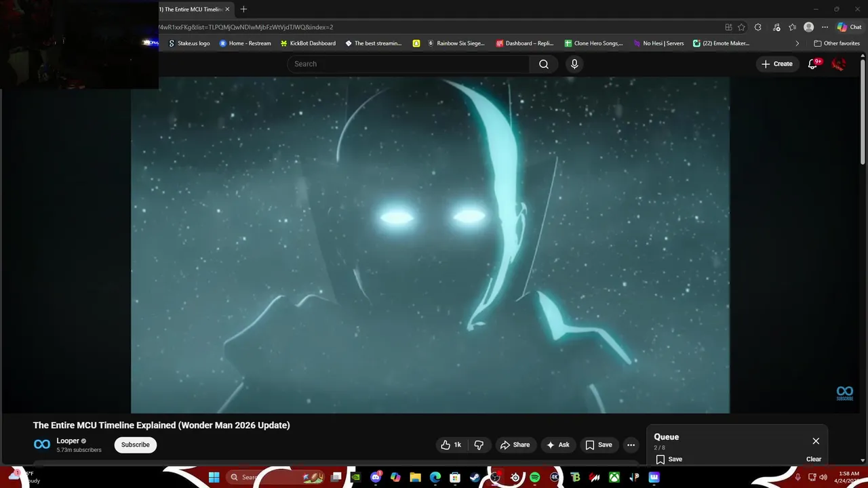Open Edge profile avatar
This screenshot has width=868, height=488.
pos(808,27)
